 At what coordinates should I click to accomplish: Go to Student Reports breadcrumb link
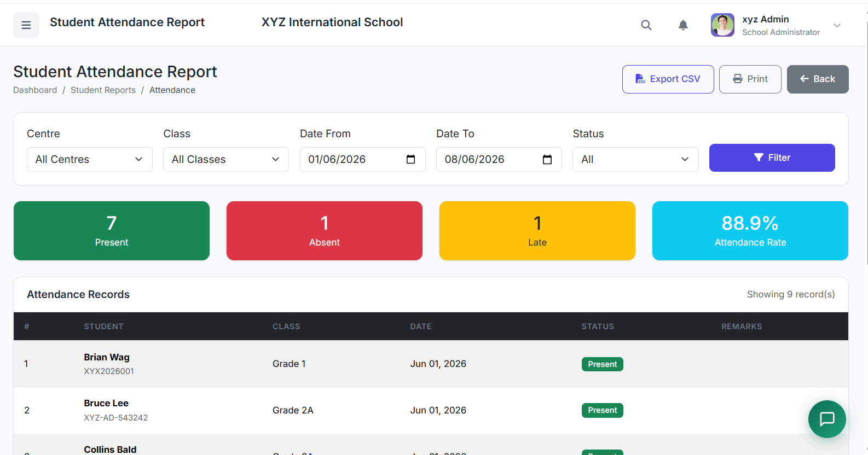pyautogui.click(x=103, y=90)
